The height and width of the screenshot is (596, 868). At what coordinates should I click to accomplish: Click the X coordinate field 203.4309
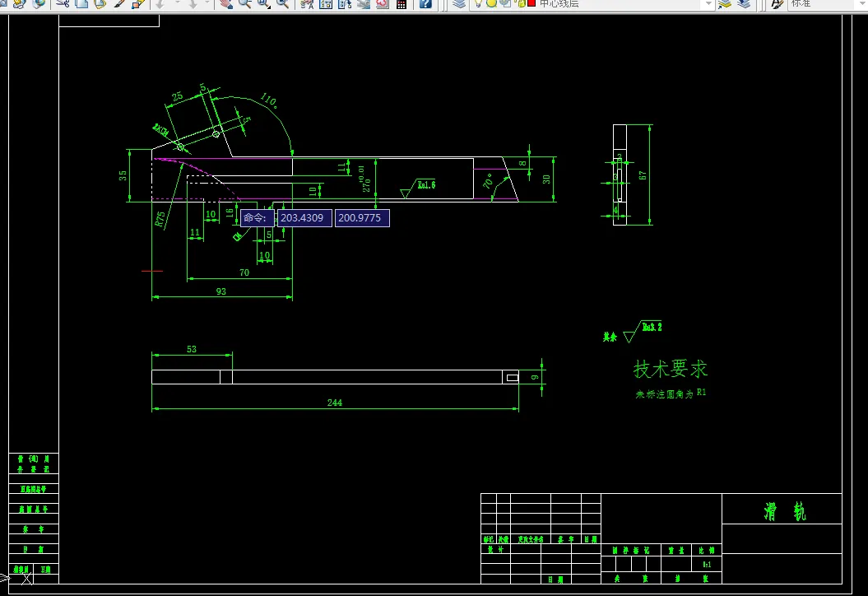(x=304, y=218)
